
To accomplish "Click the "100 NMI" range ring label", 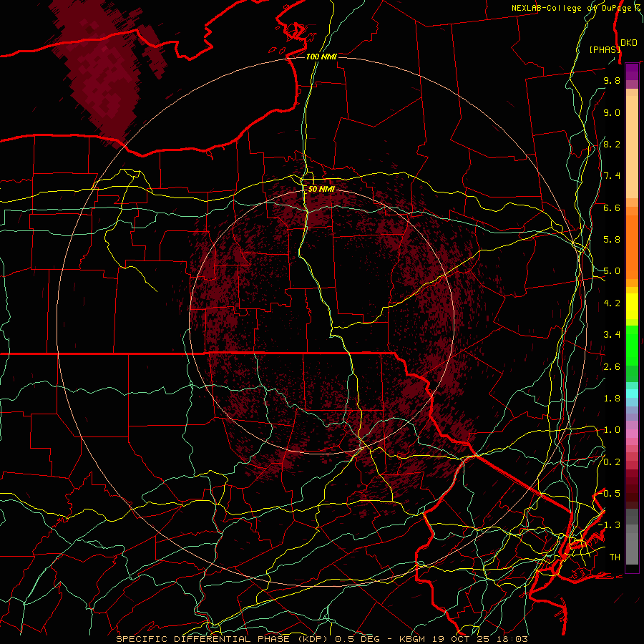I will tap(321, 57).
